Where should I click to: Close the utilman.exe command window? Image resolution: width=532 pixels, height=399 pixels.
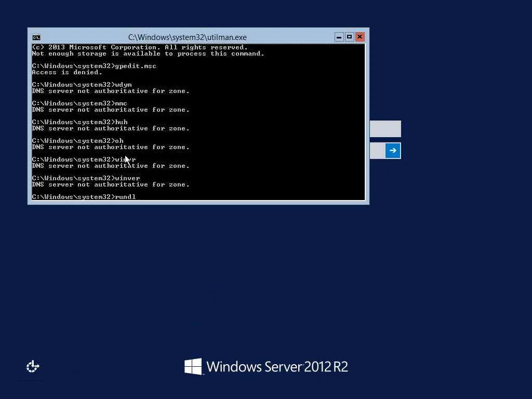pos(360,37)
